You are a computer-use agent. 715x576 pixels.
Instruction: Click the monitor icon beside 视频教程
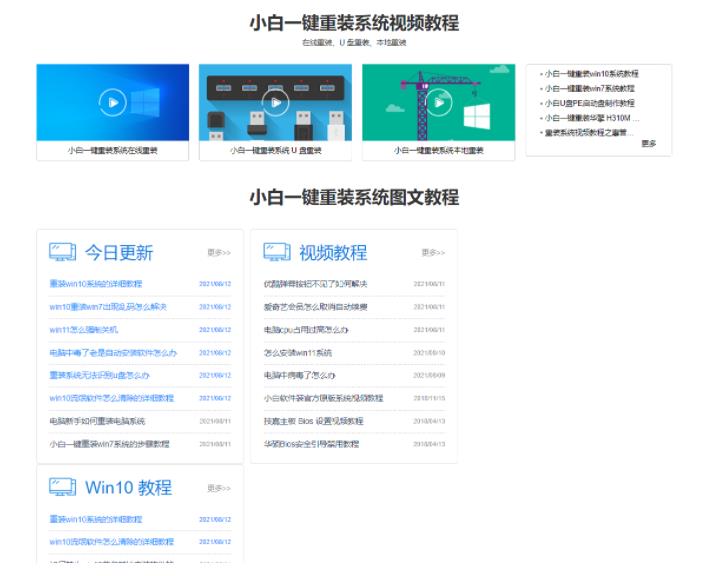point(276,252)
